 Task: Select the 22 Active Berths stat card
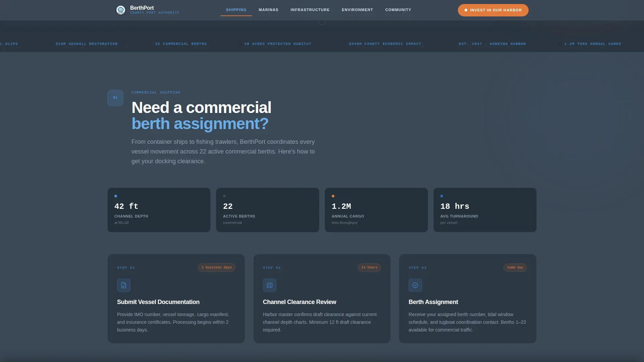(x=268, y=210)
